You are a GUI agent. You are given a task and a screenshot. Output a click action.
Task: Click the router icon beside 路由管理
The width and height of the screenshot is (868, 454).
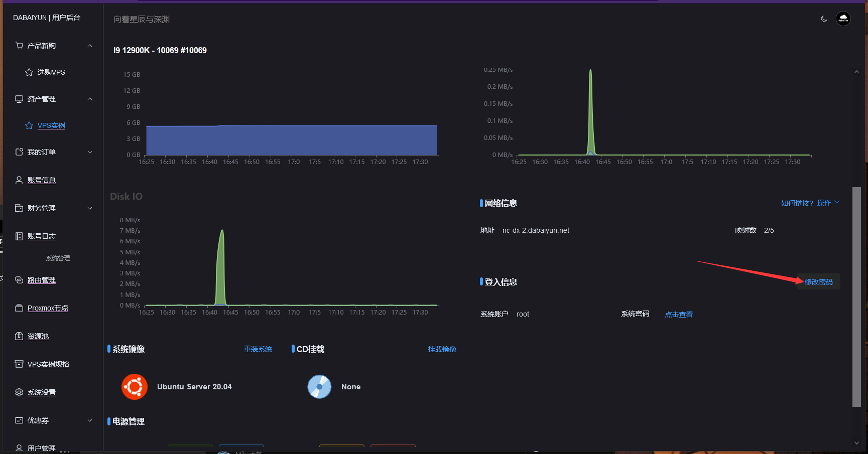coord(19,280)
